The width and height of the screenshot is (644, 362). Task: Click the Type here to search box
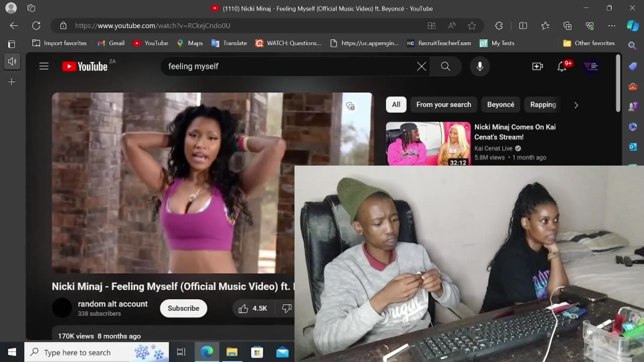pos(97,352)
